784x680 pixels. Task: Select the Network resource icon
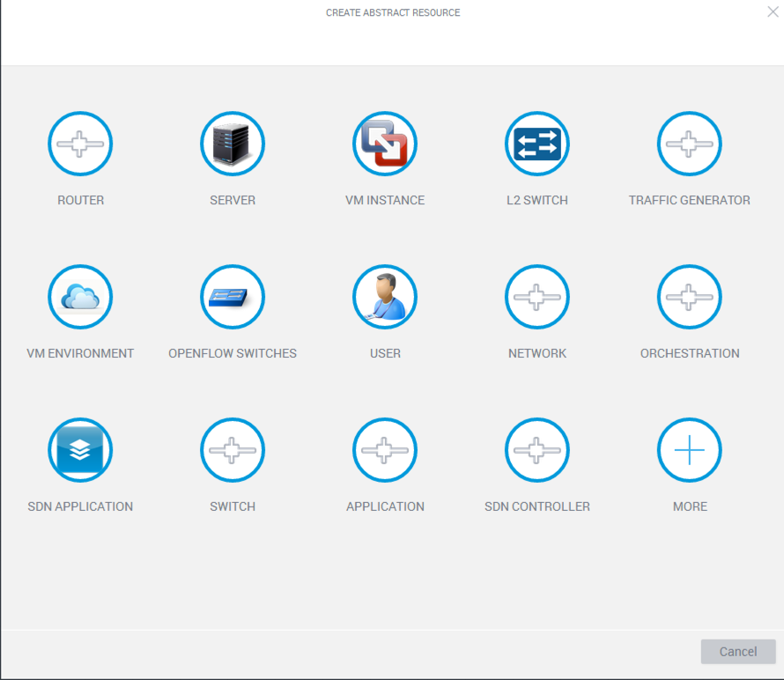click(x=537, y=297)
